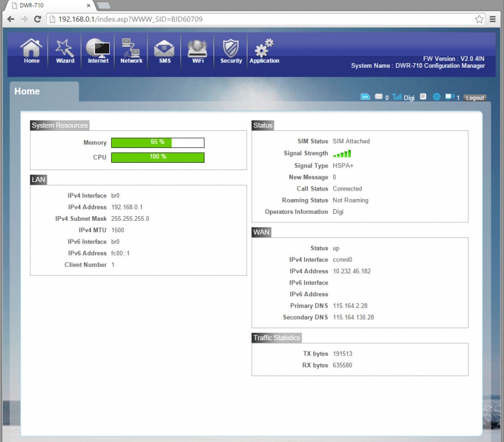Screen dimensions: 504x442
Task: Reload the page with the refresh icon
Action: [x=38, y=19]
